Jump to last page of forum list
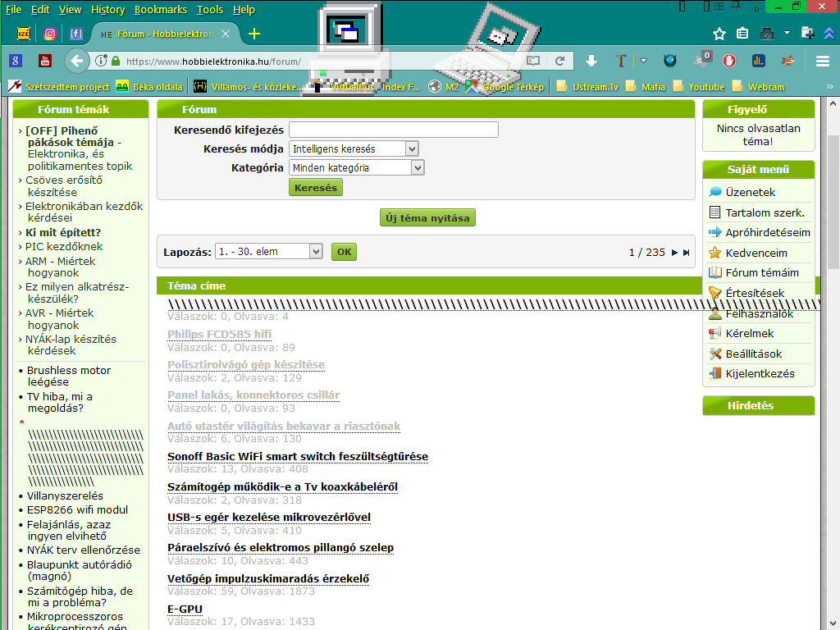 click(687, 253)
